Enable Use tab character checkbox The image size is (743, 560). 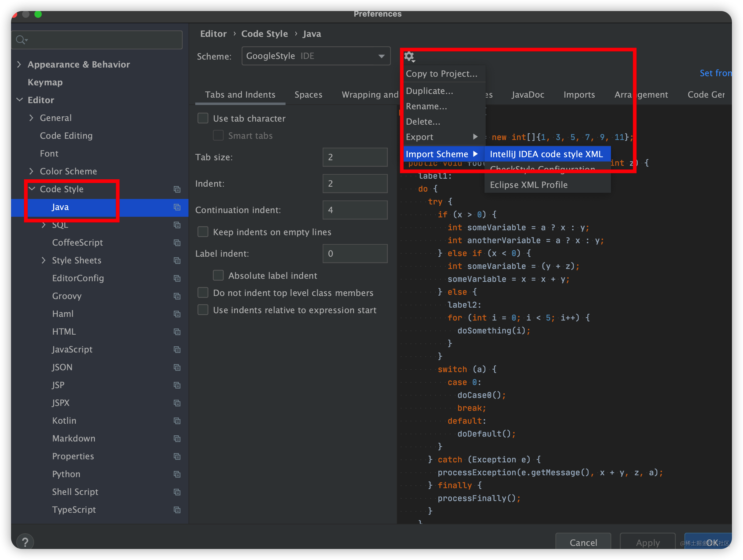[x=203, y=118]
